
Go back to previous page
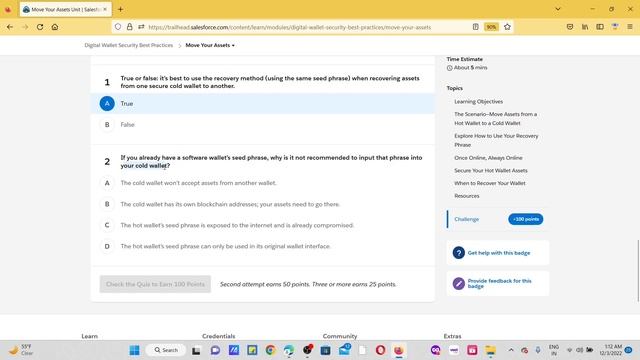click(x=10, y=27)
